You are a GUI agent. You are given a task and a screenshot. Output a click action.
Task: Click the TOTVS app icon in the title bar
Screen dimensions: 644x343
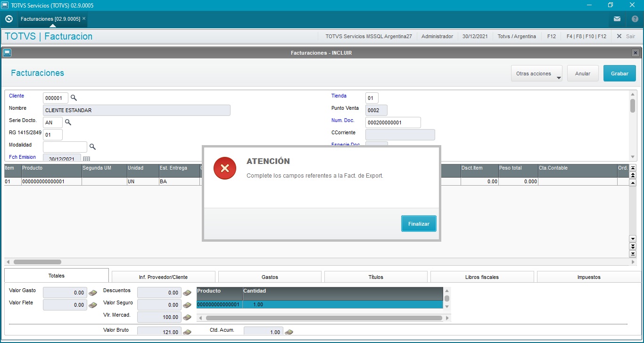5,5
